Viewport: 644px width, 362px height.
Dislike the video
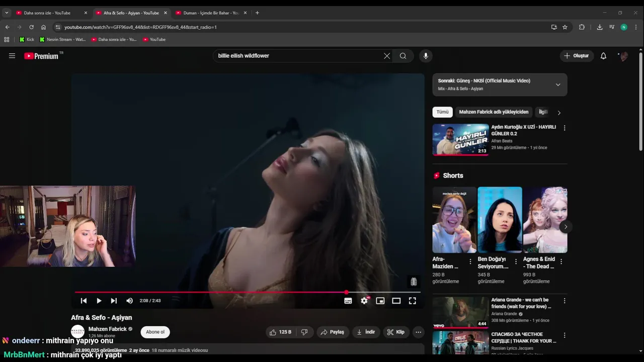(304, 332)
